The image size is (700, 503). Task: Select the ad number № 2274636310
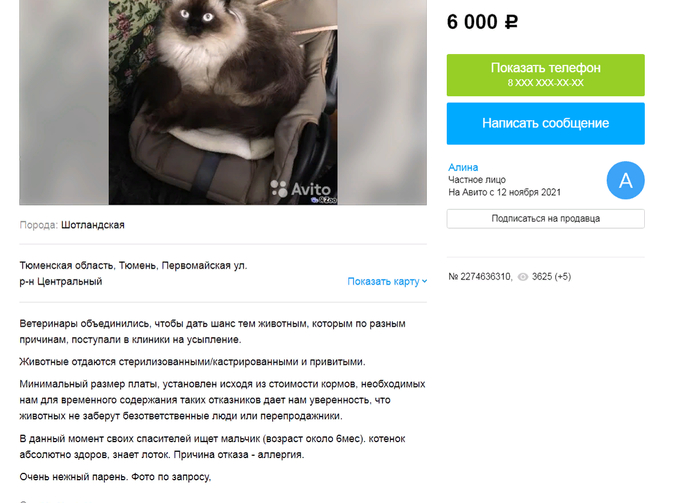click(480, 277)
